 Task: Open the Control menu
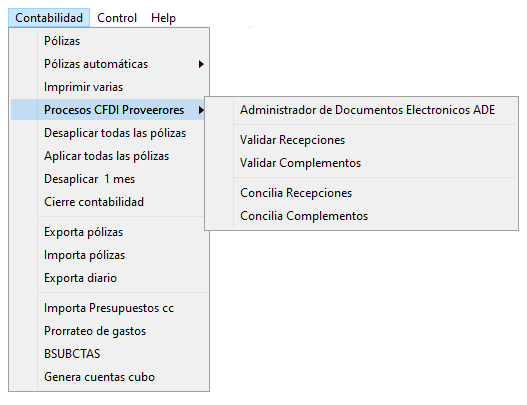117,18
